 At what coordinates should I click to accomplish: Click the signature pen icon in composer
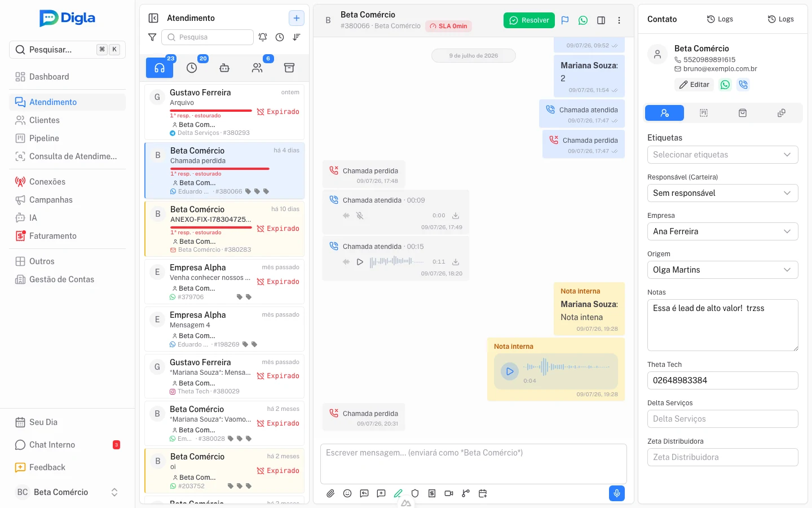coord(398,493)
